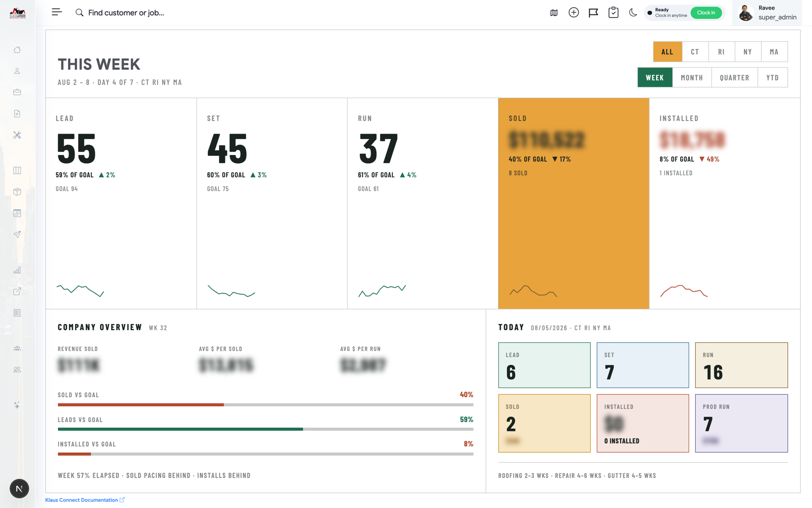Viewport: 812px width, 508px height.
Task: Switch to the QUARTER period
Action: pos(734,78)
